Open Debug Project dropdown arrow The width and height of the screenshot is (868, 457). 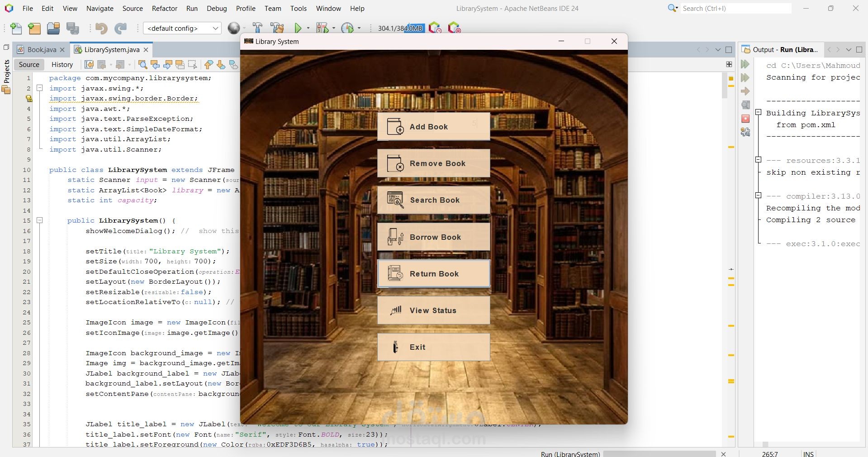tap(334, 28)
